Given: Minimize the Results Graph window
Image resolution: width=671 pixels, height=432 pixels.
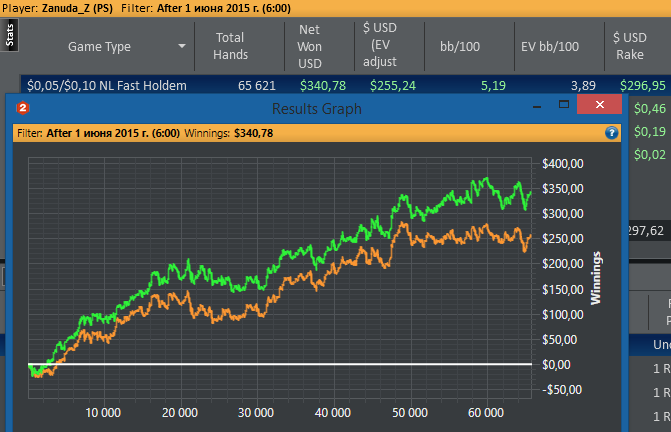Looking at the screenshot, I should click(537, 105).
